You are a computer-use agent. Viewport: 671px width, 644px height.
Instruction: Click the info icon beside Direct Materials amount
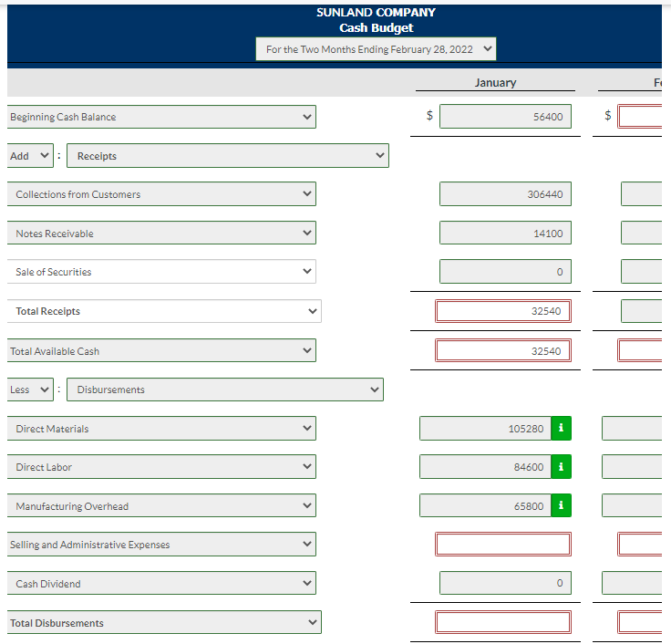(561, 428)
